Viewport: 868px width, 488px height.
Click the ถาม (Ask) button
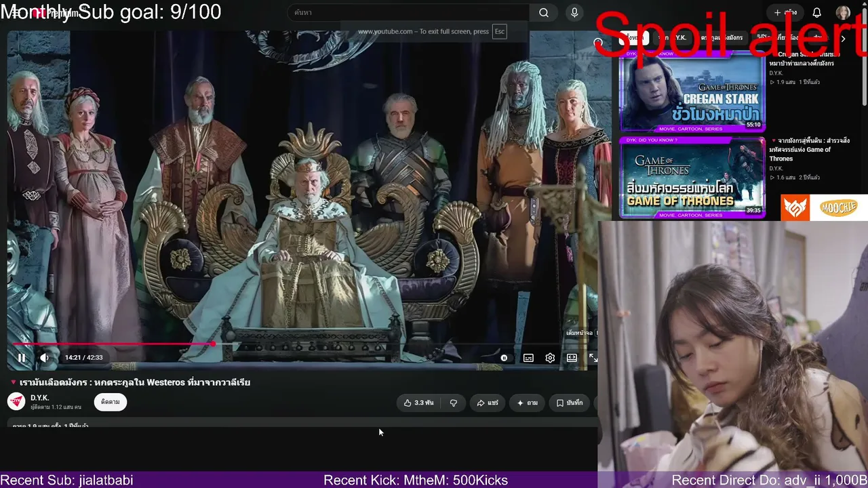[x=527, y=403]
